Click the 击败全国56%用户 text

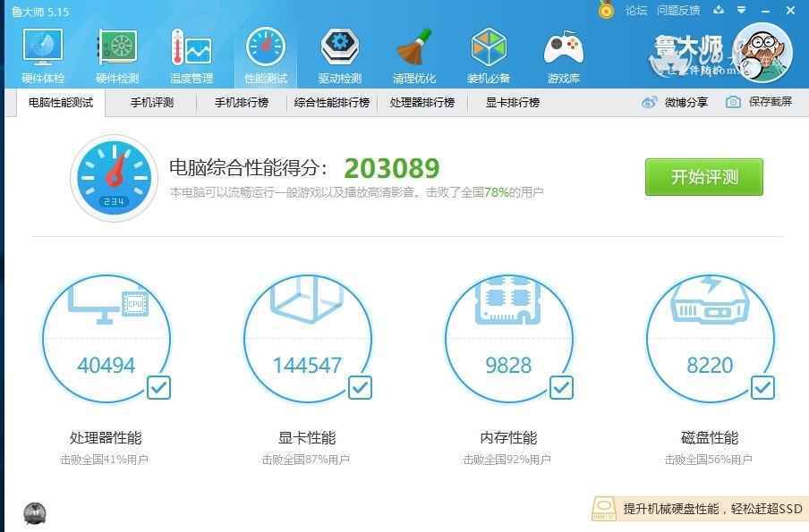pos(709,460)
